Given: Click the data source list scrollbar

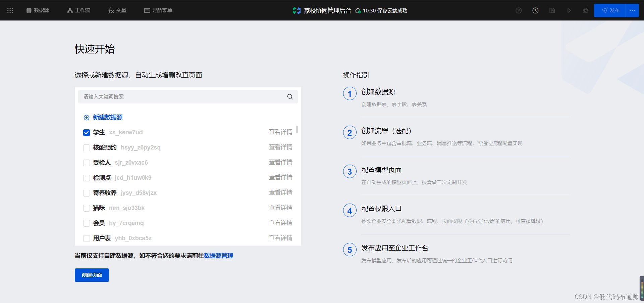Looking at the screenshot, I should (x=297, y=129).
